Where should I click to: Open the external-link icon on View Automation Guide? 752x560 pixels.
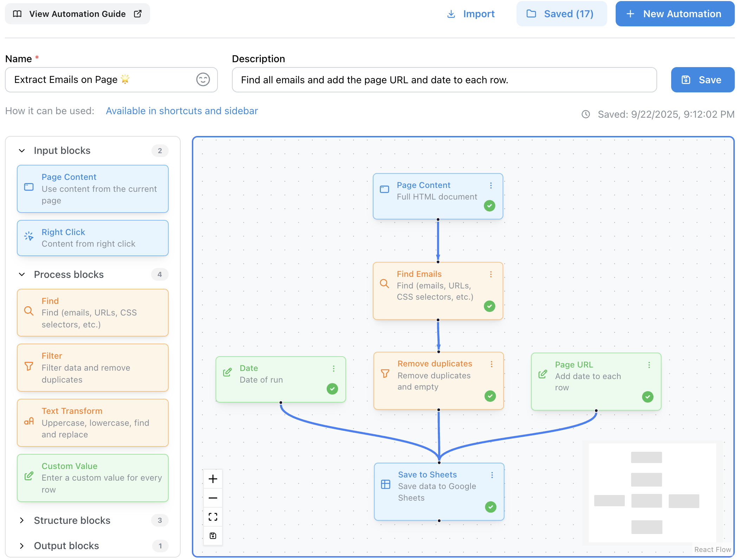[x=137, y=14]
